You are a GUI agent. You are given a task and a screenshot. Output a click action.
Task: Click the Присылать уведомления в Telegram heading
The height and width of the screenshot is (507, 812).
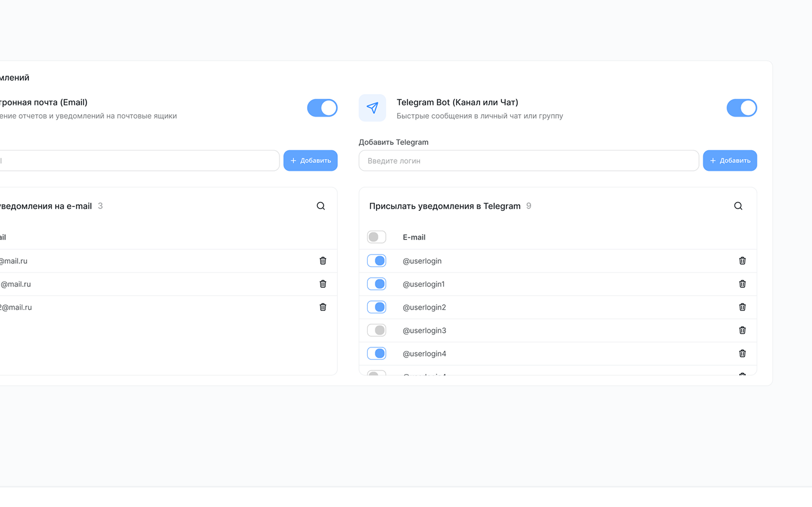[445, 206]
